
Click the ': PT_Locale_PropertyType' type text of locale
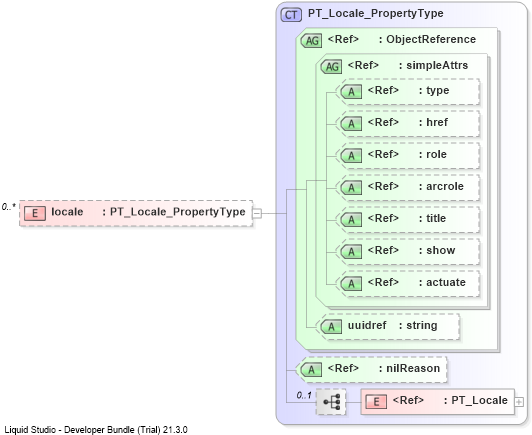[174, 212]
